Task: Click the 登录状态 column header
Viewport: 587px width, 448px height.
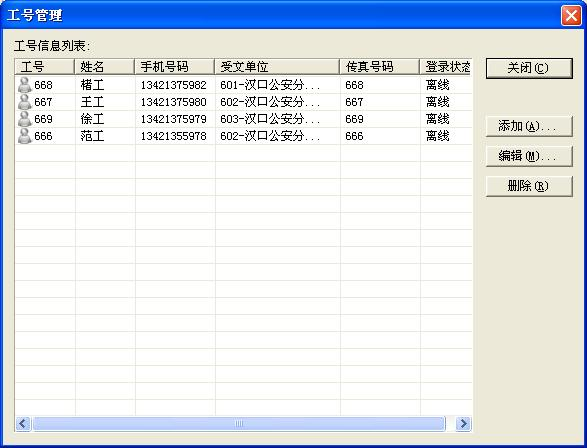Action: (445, 67)
